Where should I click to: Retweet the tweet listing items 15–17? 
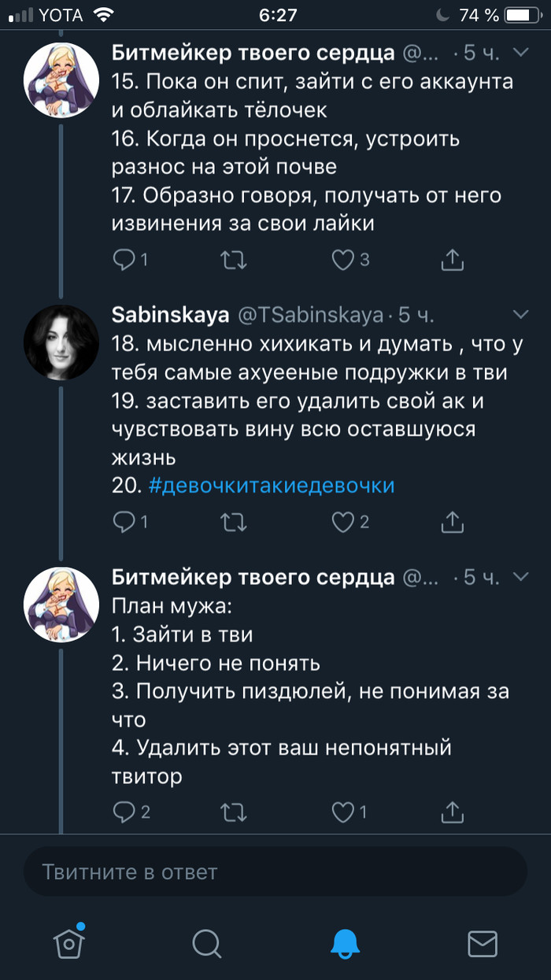[x=234, y=260]
